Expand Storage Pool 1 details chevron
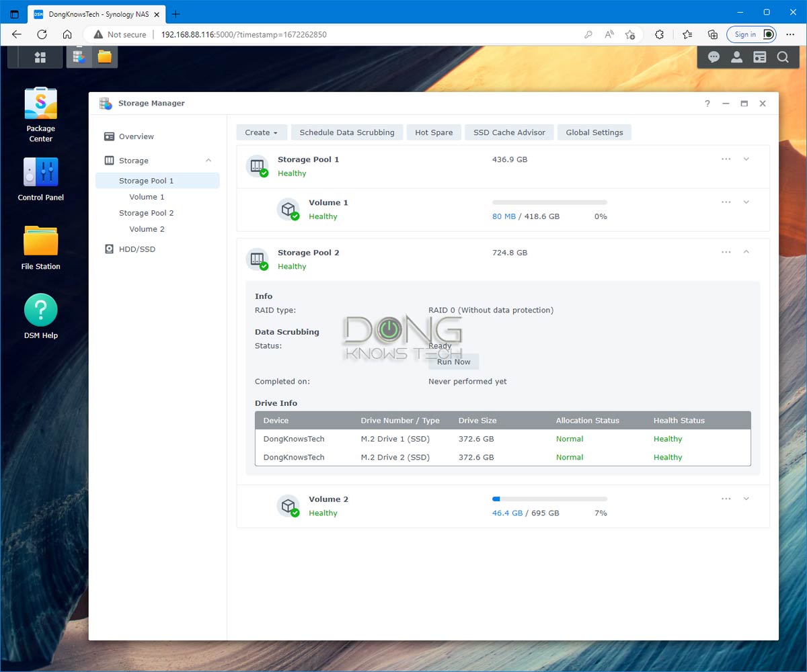 746,159
